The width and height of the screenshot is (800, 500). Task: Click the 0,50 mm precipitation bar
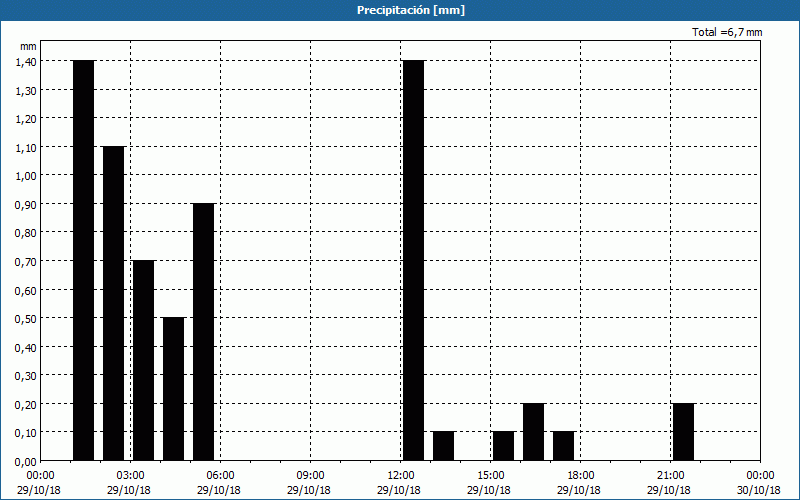(x=173, y=389)
